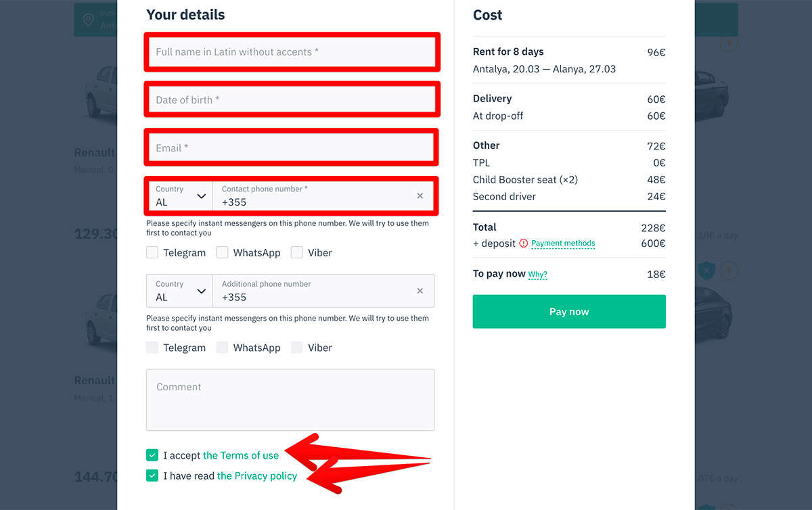The height and width of the screenshot is (510, 812).
Task: Open the contact phone Country dropdown
Action: coord(180,195)
